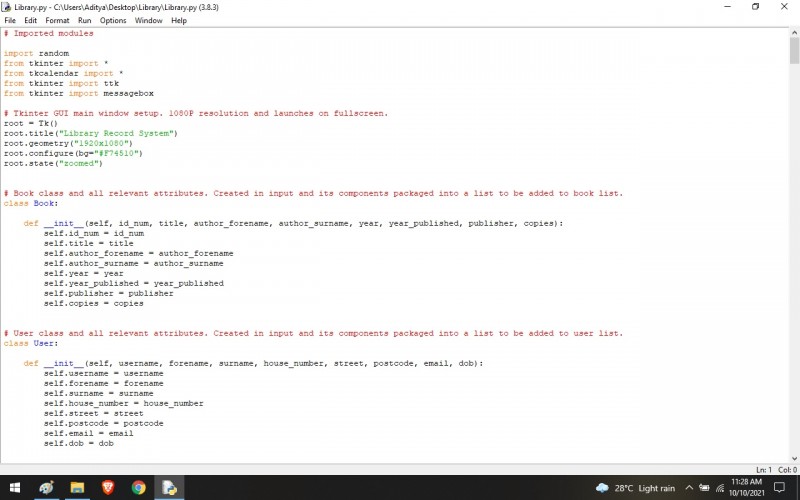Click the editor scrollbar down arrow
Viewport: 800px width, 500px height.
(794, 458)
